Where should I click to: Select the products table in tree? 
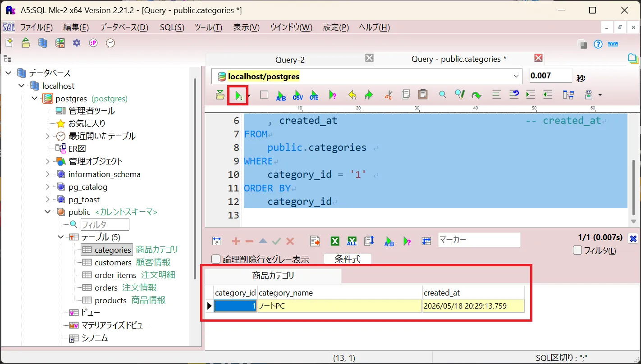(x=110, y=300)
